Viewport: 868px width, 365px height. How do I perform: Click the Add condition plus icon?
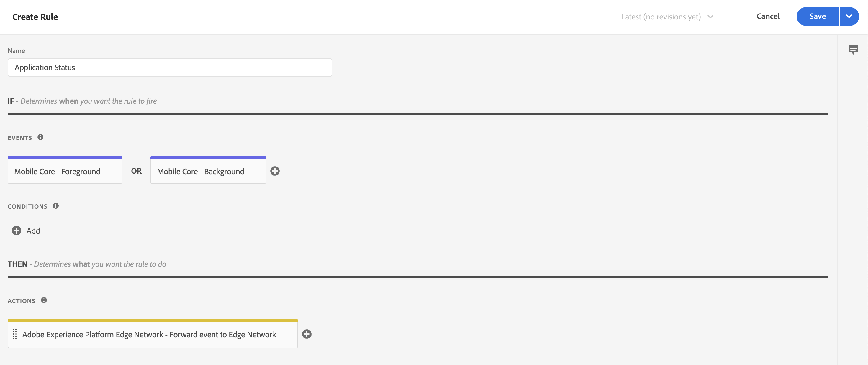pyautogui.click(x=17, y=231)
